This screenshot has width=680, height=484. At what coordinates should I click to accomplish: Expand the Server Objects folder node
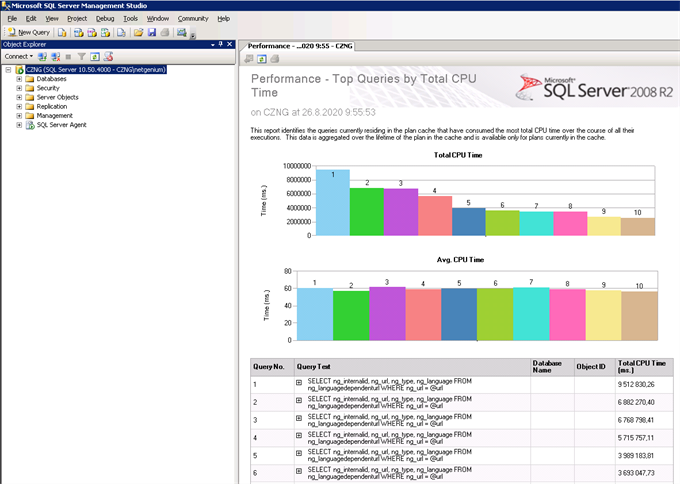(x=19, y=97)
